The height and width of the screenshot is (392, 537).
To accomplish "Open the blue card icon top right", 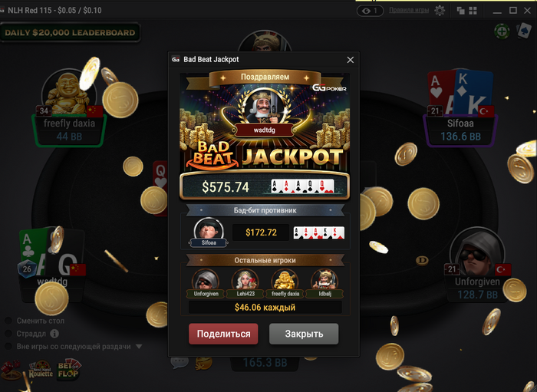I will 524,31.
